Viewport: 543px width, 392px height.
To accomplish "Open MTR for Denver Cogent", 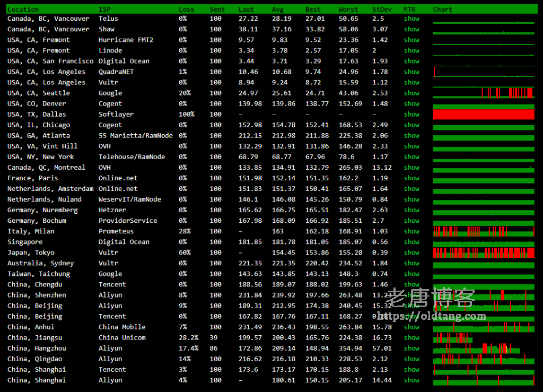I will [411, 104].
